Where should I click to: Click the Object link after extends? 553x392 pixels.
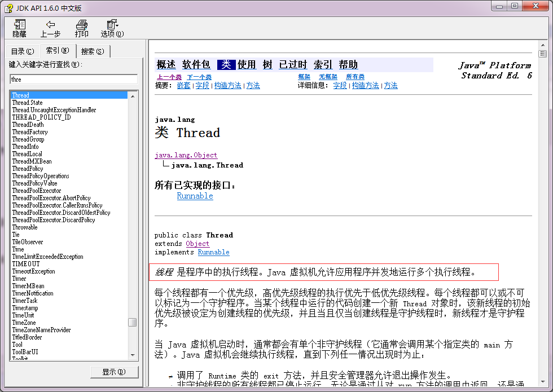pyautogui.click(x=197, y=244)
